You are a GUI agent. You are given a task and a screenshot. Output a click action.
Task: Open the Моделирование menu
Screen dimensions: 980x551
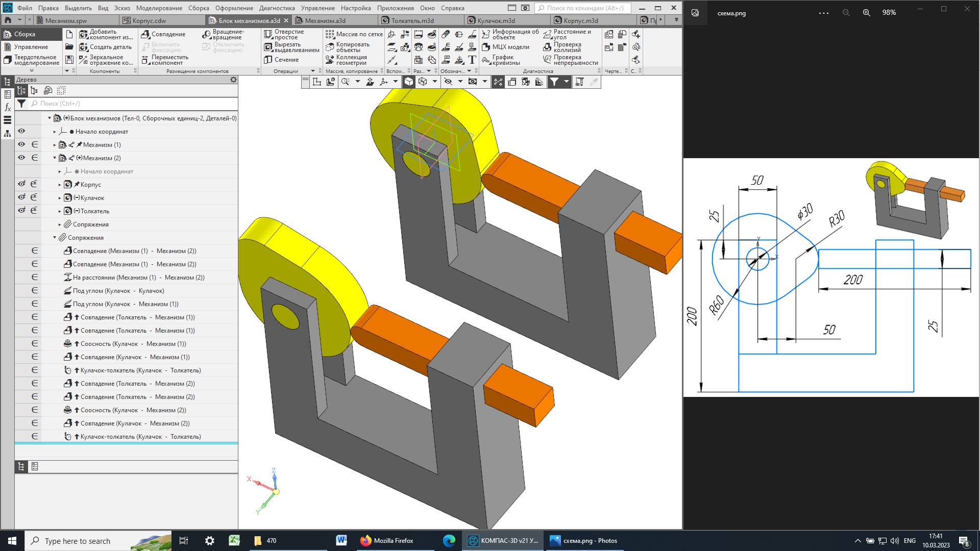click(159, 8)
